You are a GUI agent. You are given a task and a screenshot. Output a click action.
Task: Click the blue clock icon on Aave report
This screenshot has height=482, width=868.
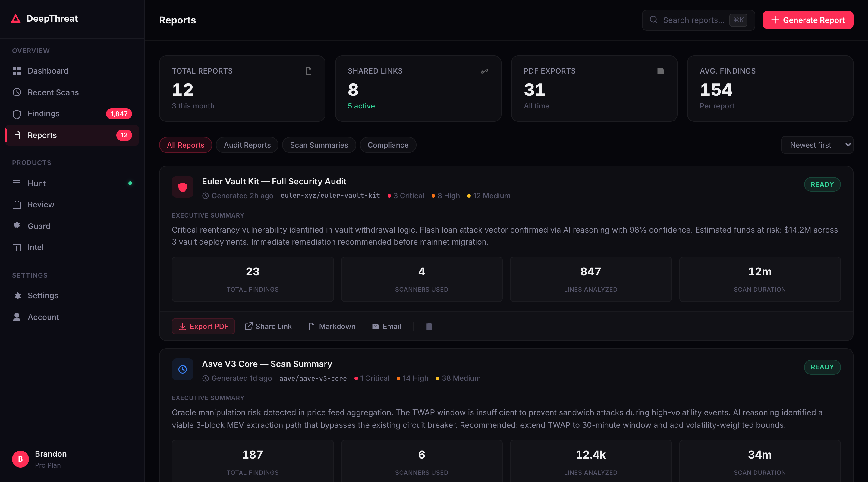[x=182, y=370]
